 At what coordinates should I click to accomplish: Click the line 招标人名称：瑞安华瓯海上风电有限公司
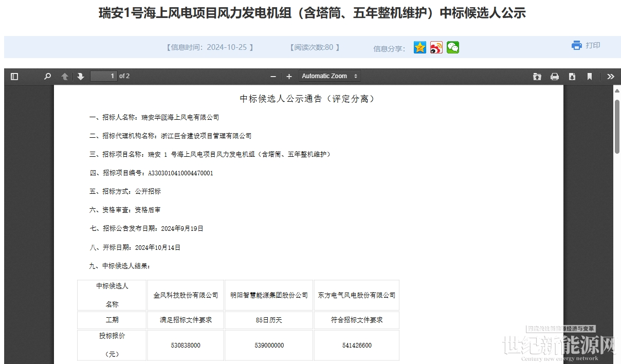pos(154,117)
